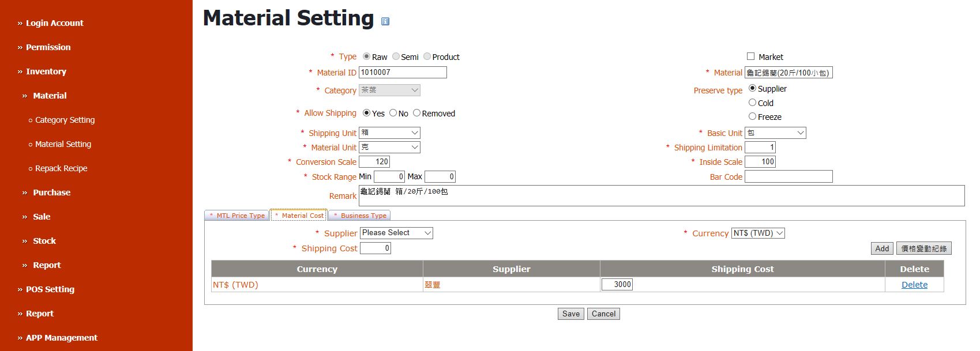Viewport: 980px width, 351px height.
Task: Click the Save button
Action: pyautogui.click(x=571, y=314)
